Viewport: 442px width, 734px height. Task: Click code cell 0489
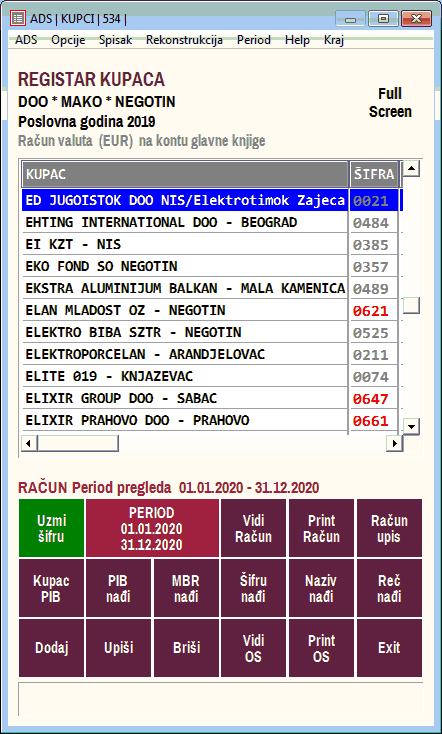point(374,288)
